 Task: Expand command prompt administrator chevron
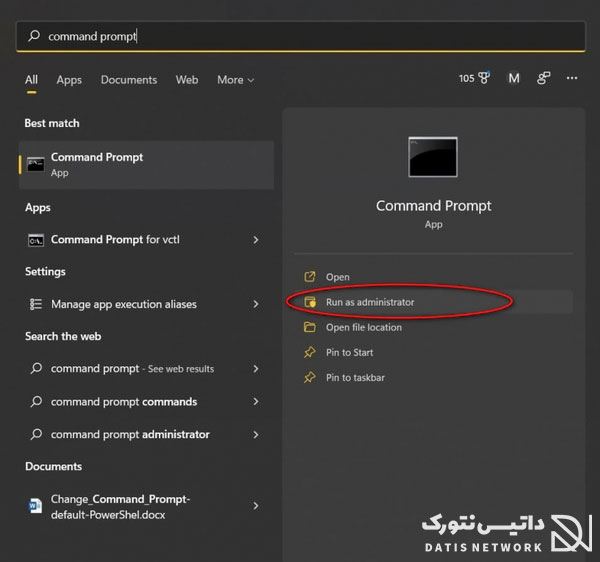point(256,435)
